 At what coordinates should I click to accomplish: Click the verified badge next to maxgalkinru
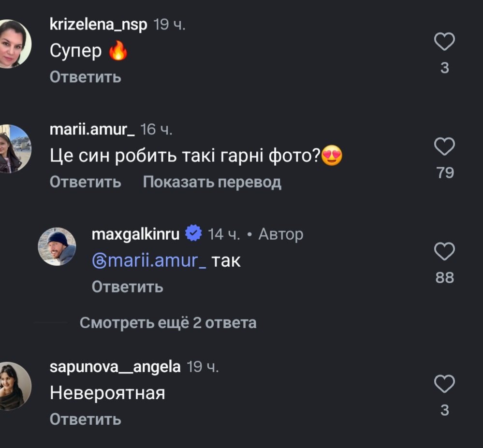coord(194,234)
